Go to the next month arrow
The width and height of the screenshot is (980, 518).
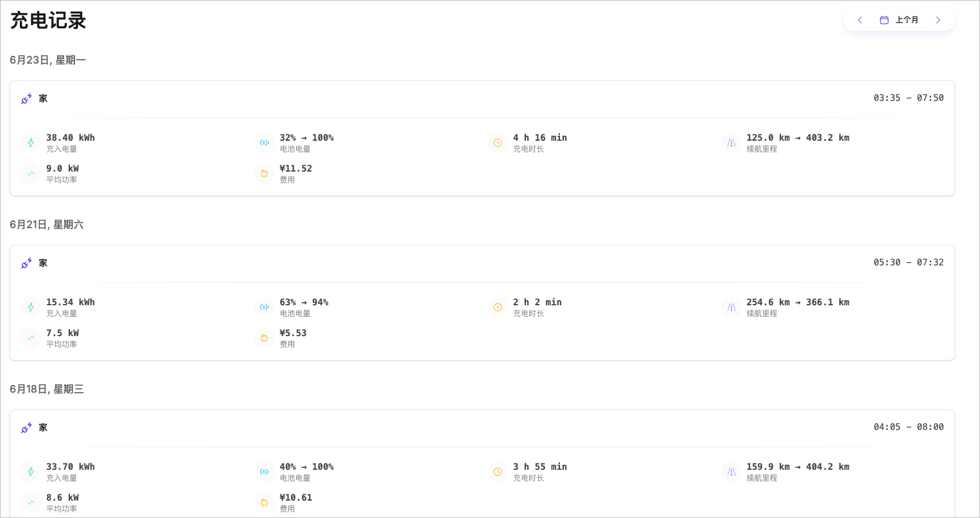(x=938, y=20)
